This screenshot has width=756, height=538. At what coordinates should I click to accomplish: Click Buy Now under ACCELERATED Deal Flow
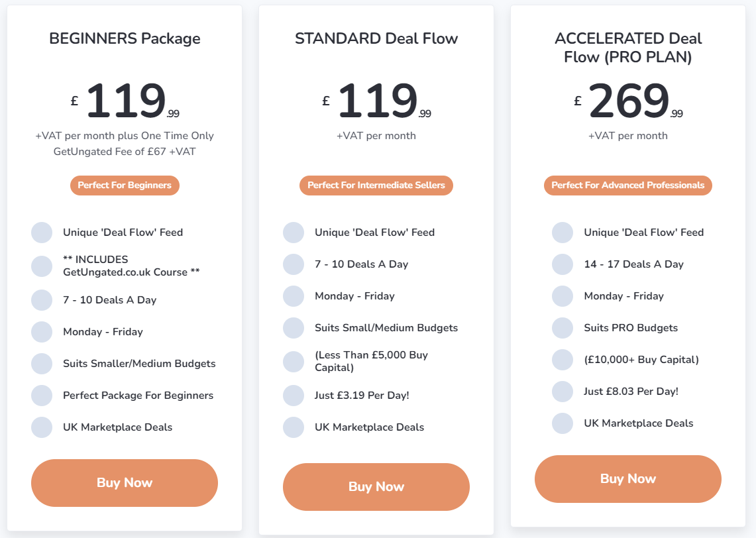(x=627, y=479)
